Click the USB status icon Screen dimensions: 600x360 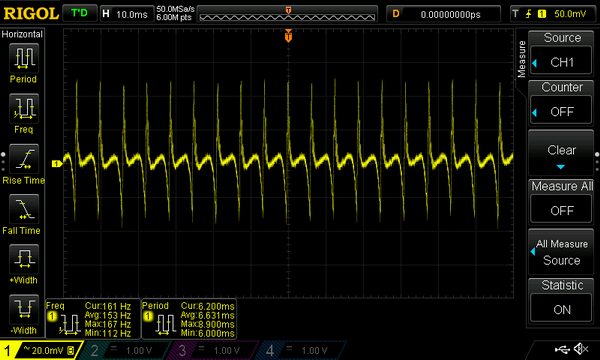point(562,349)
